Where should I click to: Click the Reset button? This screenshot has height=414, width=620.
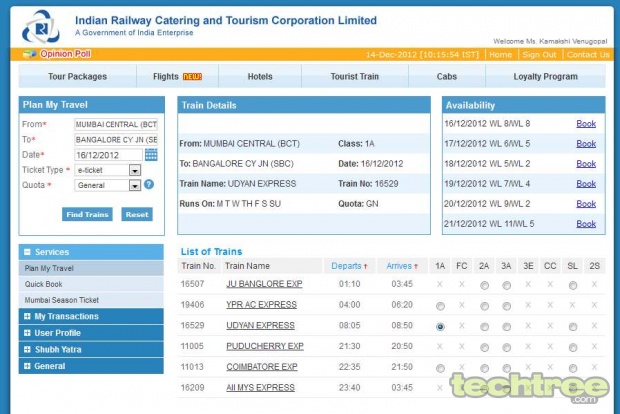[x=137, y=214]
